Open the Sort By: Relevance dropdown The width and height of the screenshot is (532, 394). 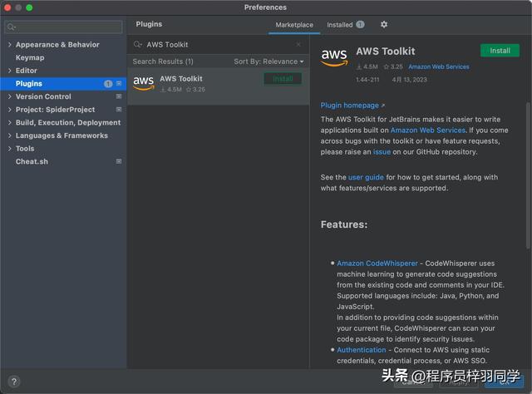pos(268,62)
